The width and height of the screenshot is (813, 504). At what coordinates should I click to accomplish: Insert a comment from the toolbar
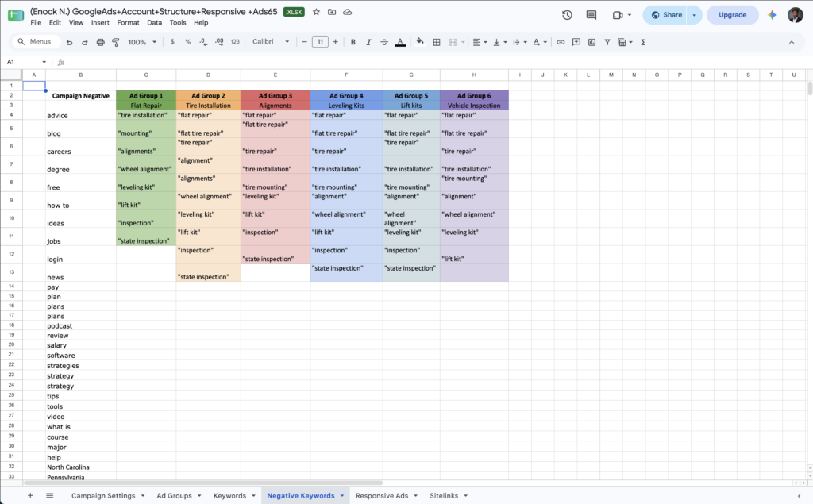[x=576, y=42]
